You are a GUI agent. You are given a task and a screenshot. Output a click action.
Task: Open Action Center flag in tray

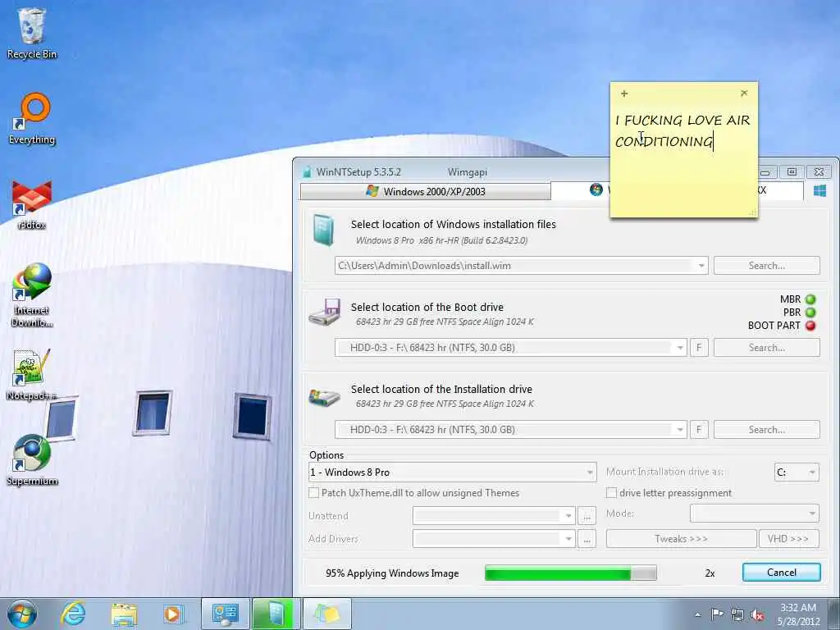tap(716, 614)
